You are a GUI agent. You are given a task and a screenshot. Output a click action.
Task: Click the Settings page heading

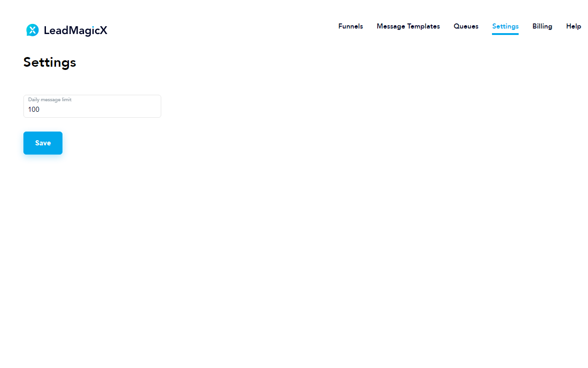coord(50,62)
